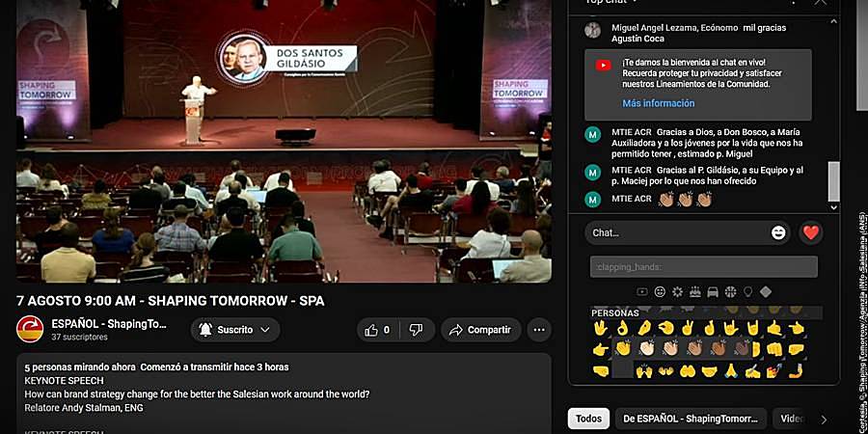Focus the Chat message input field

(680, 233)
